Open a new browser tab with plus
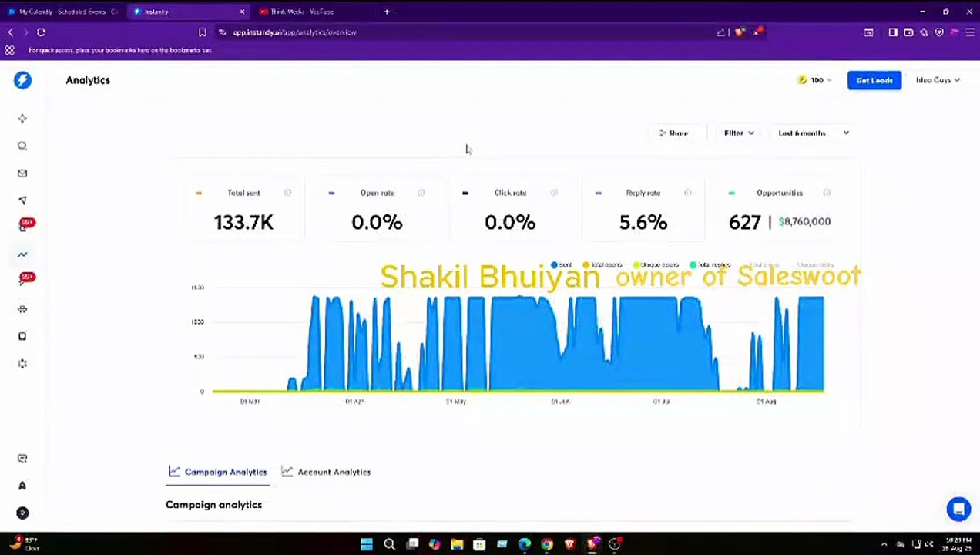Image resolution: width=980 pixels, height=555 pixels. (x=387, y=12)
